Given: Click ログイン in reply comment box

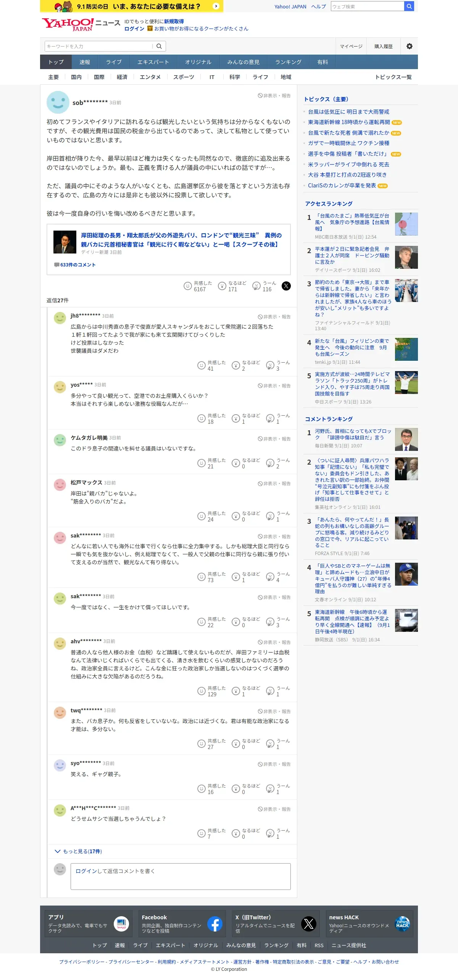Looking at the screenshot, I should click(x=86, y=871).
